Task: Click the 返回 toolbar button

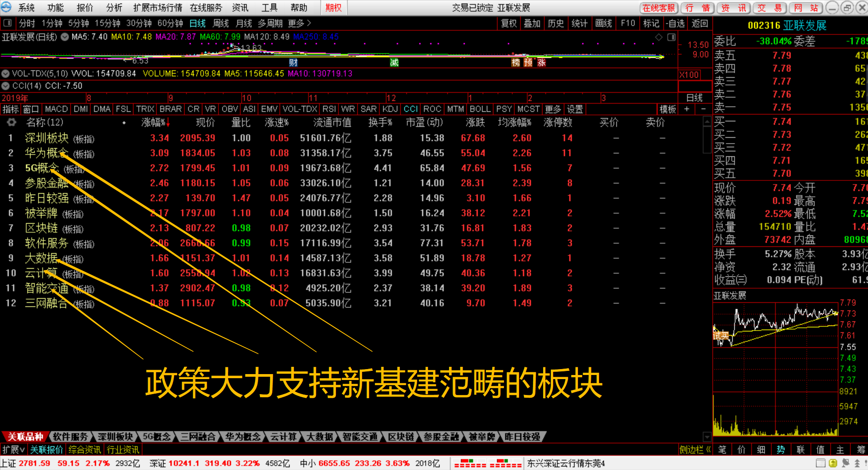Action: (x=700, y=23)
